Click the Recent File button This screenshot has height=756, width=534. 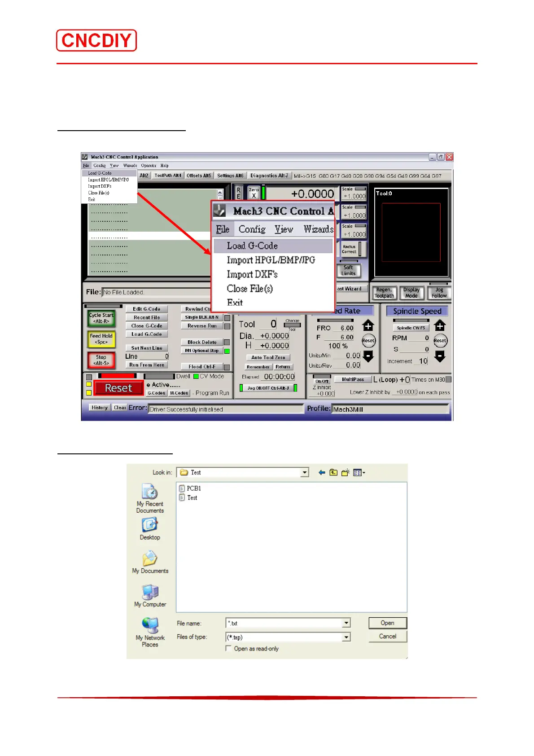(146, 317)
